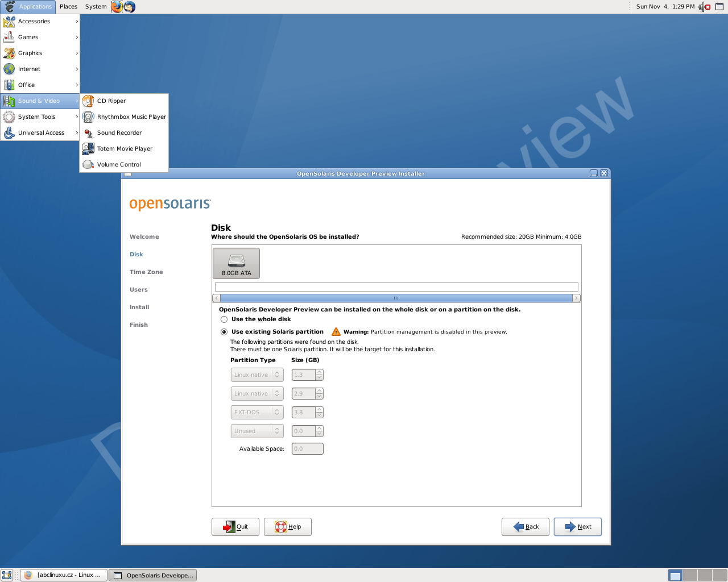Viewport: 728px width, 582px height.
Task: Open the first Linux native partition dropdown
Action: pos(257,375)
